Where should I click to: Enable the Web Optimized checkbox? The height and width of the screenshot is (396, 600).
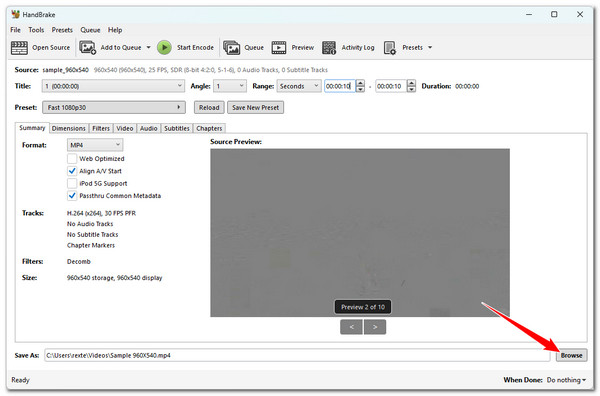(72, 158)
